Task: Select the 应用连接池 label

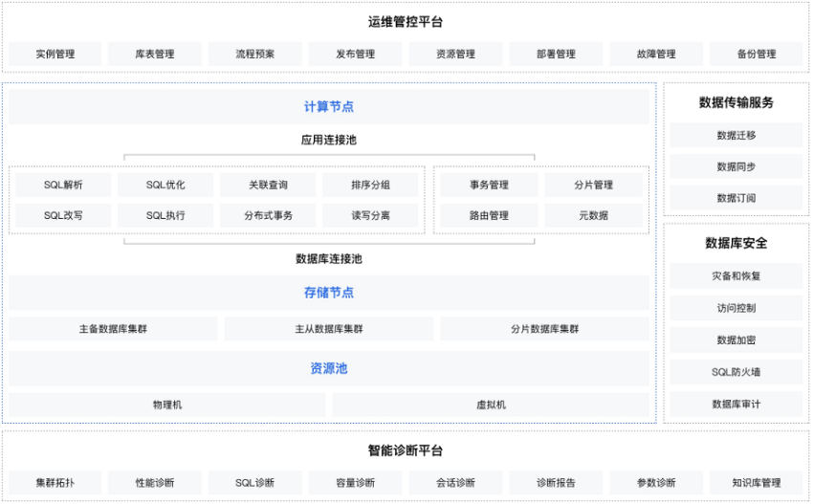Action: point(329,140)
